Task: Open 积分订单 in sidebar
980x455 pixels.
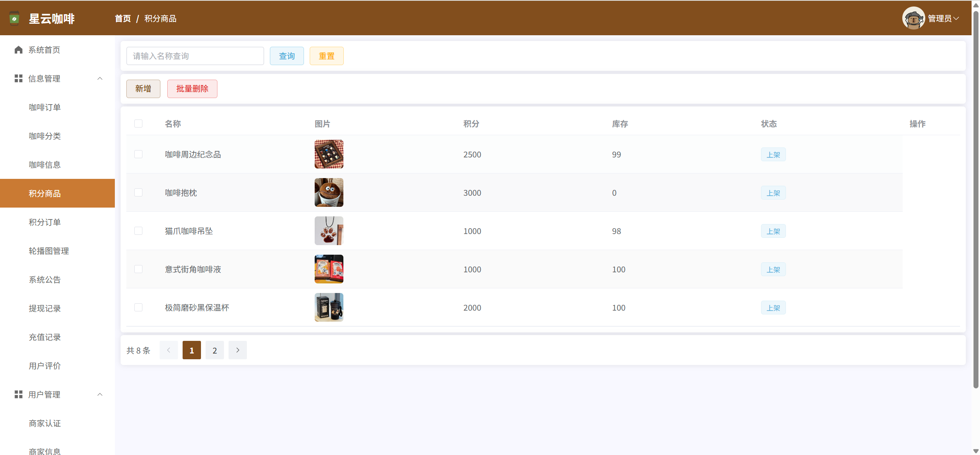Action: tap(45, 222)
